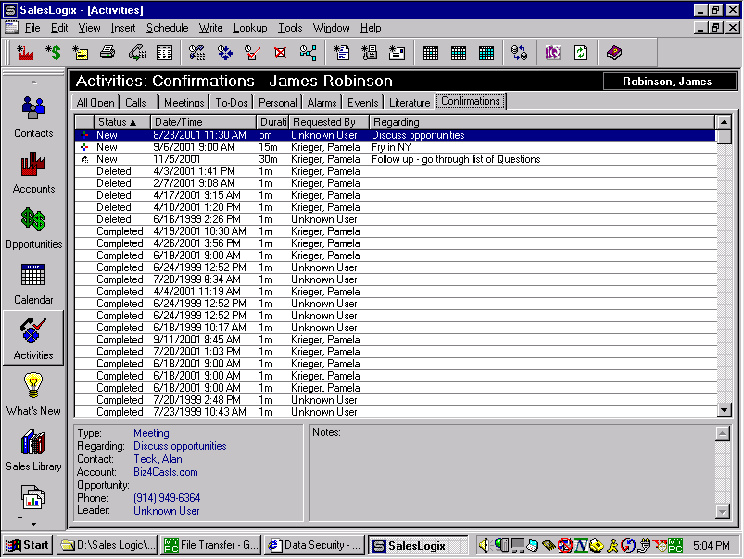The width and height of the screenshot is (744, 559).
Task: Click the navigation bar scroll-down arrow
Action: 34,524
